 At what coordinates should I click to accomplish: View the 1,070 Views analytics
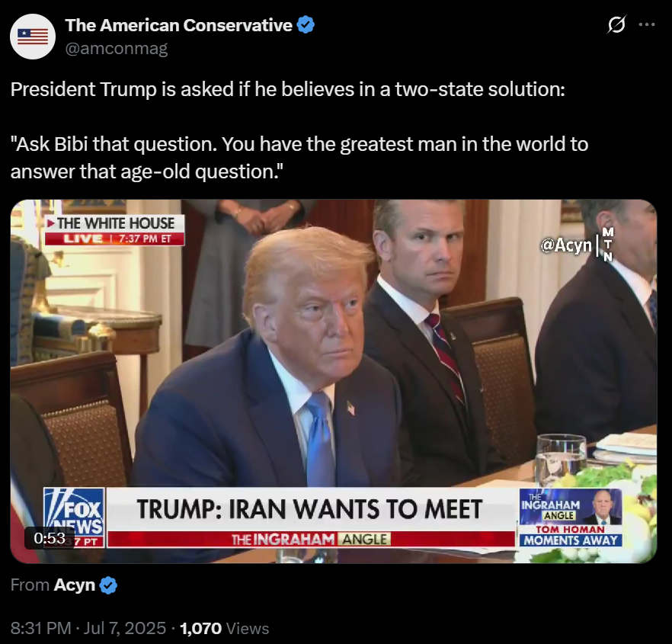[x=225, y=628]
